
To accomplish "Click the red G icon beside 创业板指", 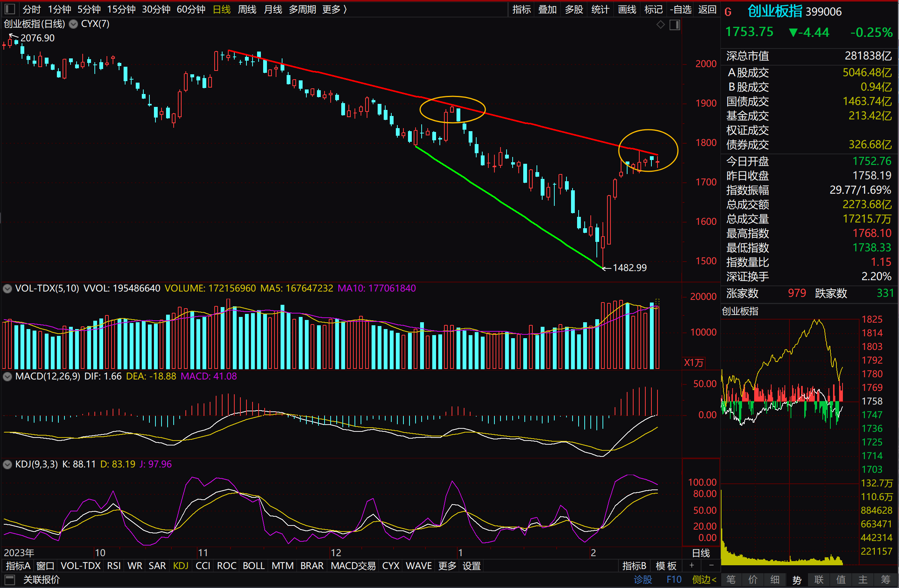I will click(x=728, y=12).
